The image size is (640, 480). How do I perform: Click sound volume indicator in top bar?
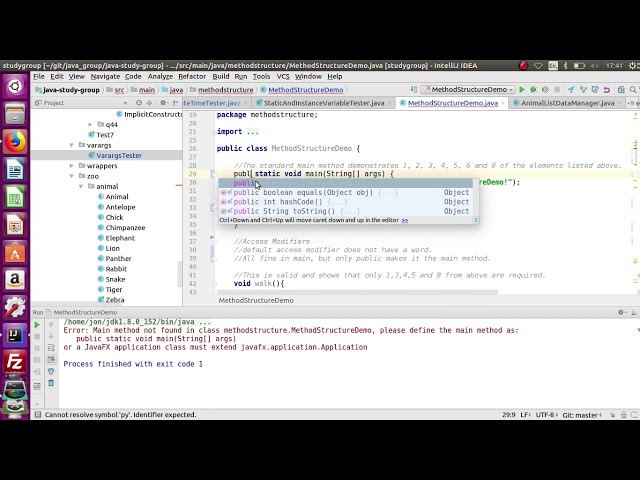pyautogui.click(x=594, y=65)
